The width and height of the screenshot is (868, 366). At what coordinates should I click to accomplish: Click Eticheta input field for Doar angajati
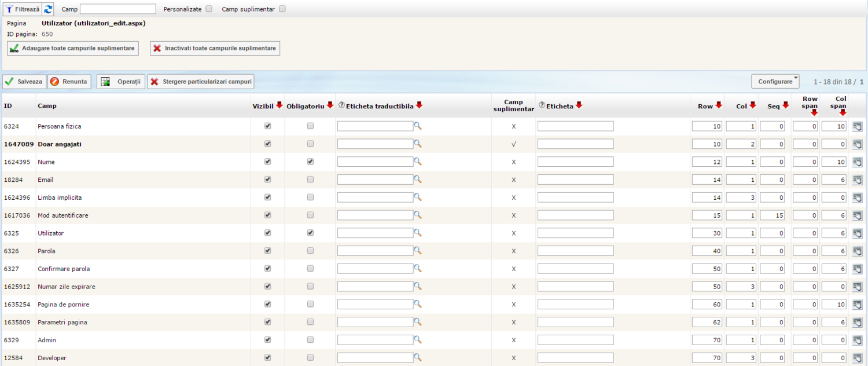(575, 144)
